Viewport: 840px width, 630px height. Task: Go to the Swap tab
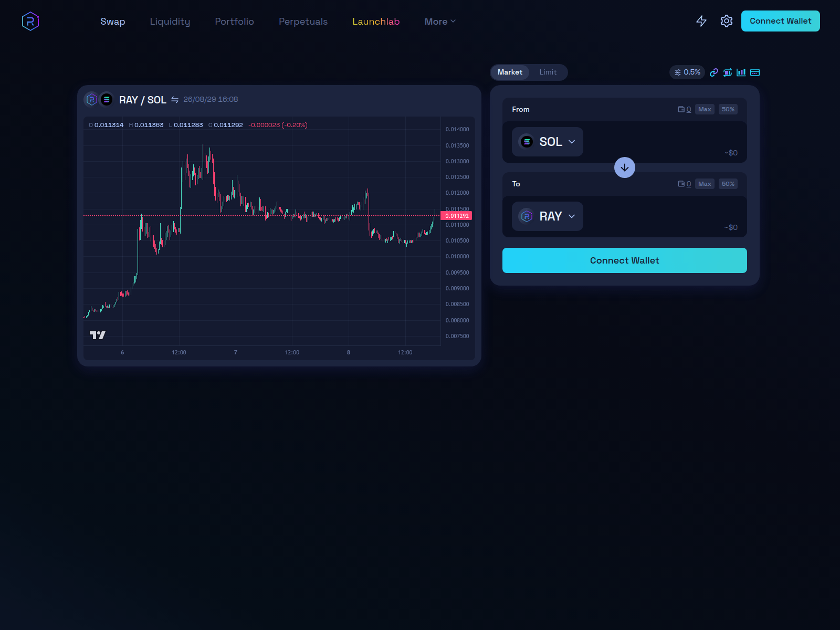point(113,22)
